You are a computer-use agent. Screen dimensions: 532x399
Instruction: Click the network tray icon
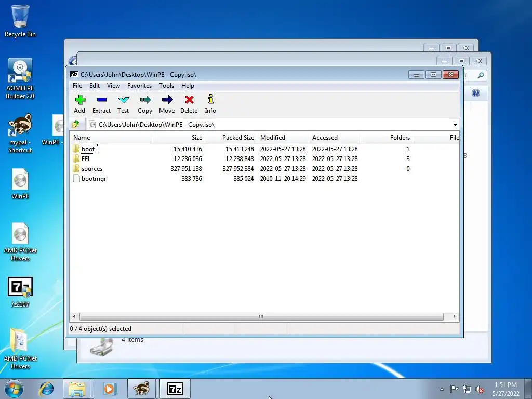[x=467, y=390]
